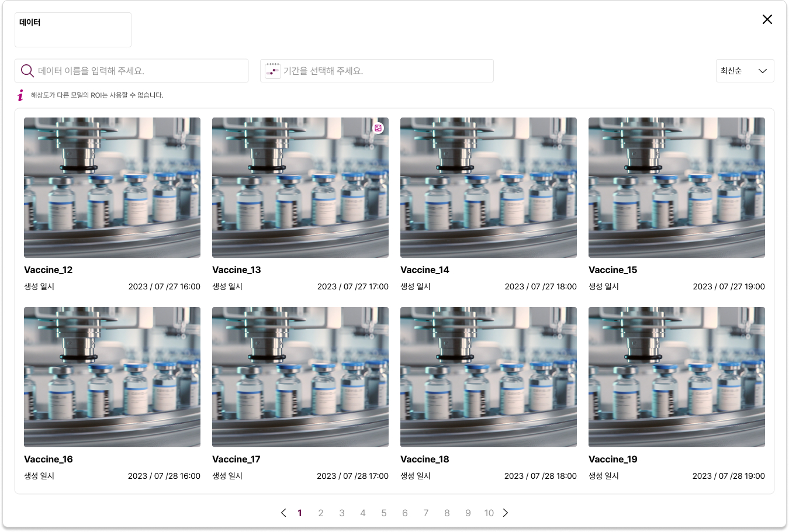This screenshot has width=789, height=532.
Task: Click the Vaccine_15 title text
Action: (x=613, y=270)
